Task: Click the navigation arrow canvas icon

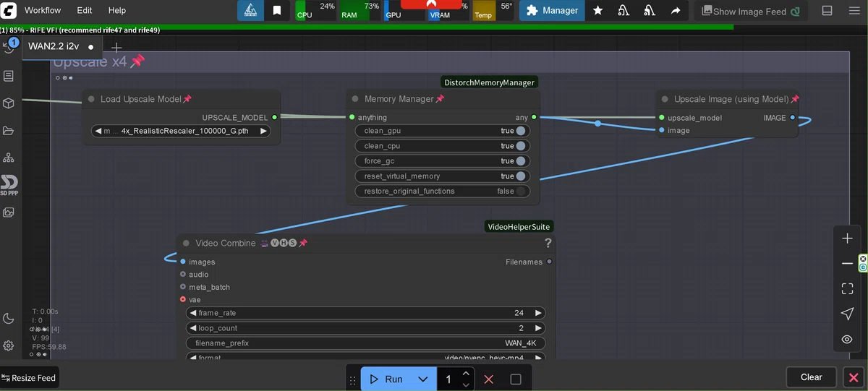Action: pos(848,314)
